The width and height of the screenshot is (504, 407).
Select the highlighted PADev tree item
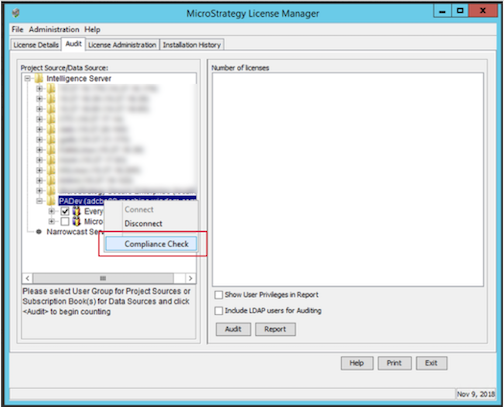point(127,201)
